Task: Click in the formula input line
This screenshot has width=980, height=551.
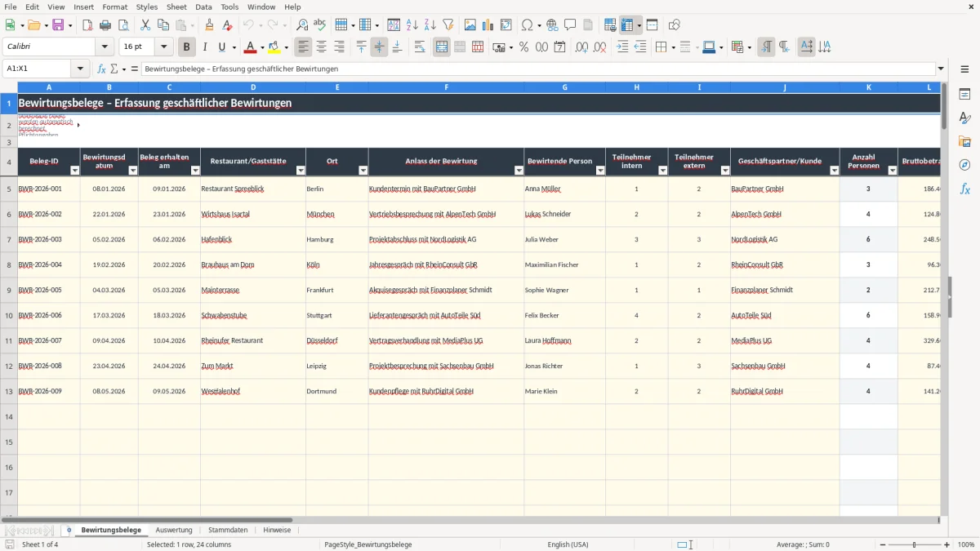Action: pos(537,69)
